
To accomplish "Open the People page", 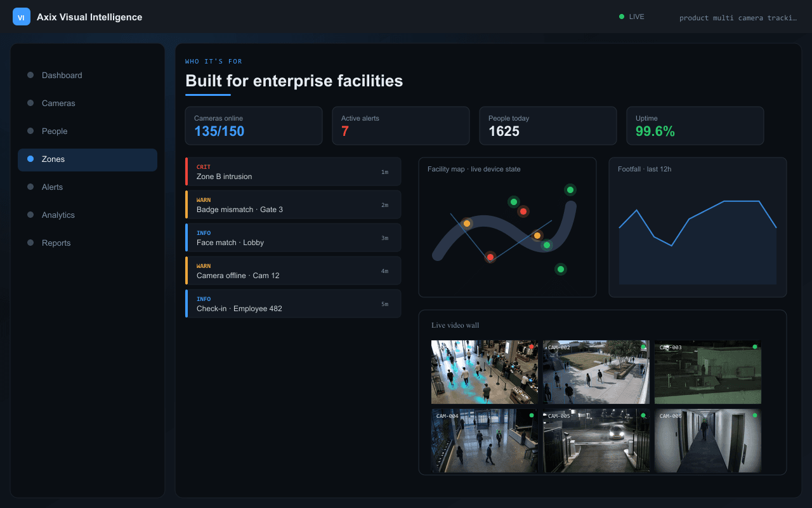I will [88, 131].
